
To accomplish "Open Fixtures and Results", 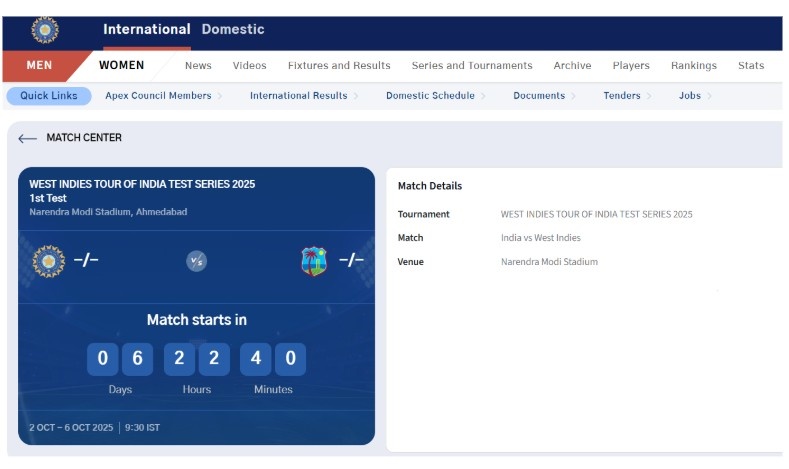I will (339, 65).
